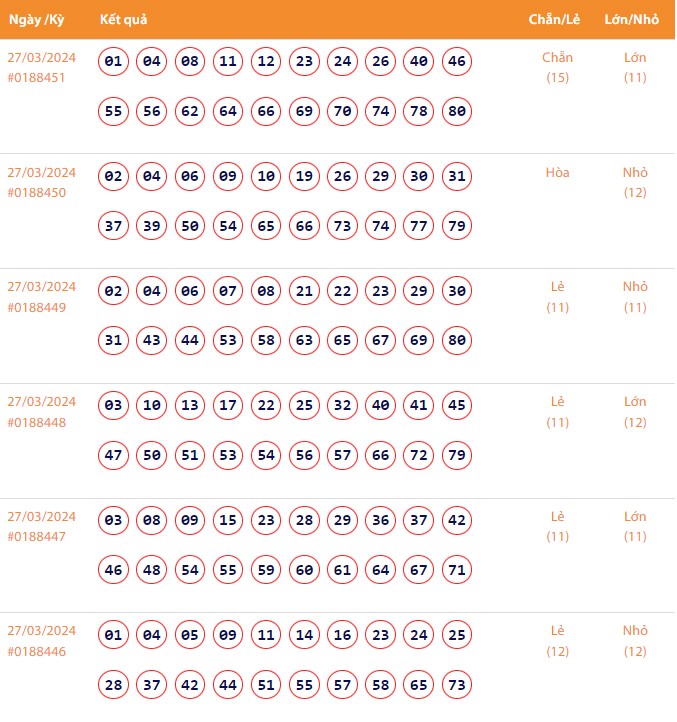Click "Lớn (12)" result for draw #0188448
Image resolution: width=677 pixels, height=722 pixels.
[635, 411]
